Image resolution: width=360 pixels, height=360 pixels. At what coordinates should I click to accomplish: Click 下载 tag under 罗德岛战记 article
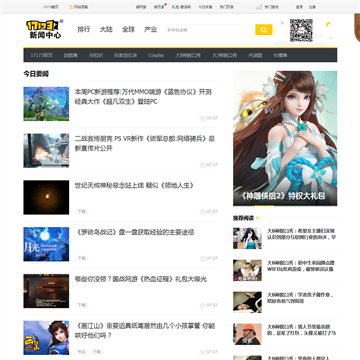[x=82, y=258]
